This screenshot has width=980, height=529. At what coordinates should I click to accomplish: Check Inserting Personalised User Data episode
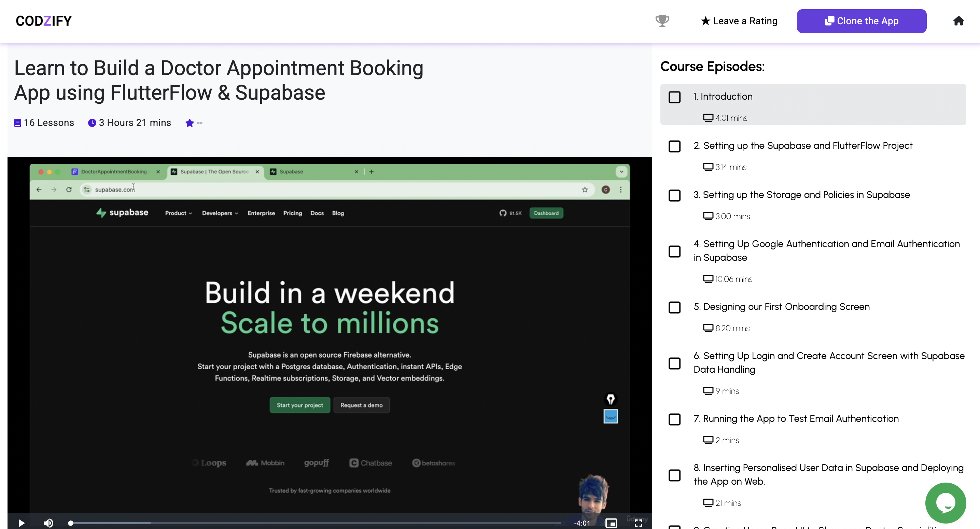[x=674, y=475]
